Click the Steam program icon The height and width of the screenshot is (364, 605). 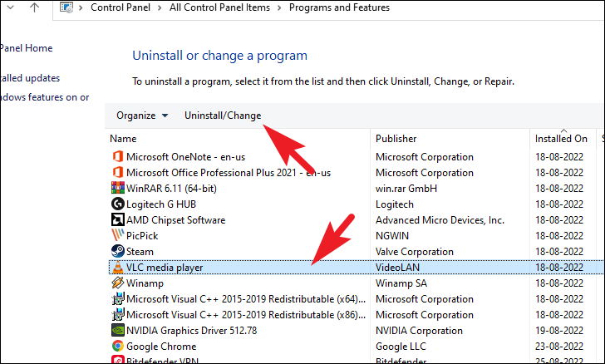(118, 251)
